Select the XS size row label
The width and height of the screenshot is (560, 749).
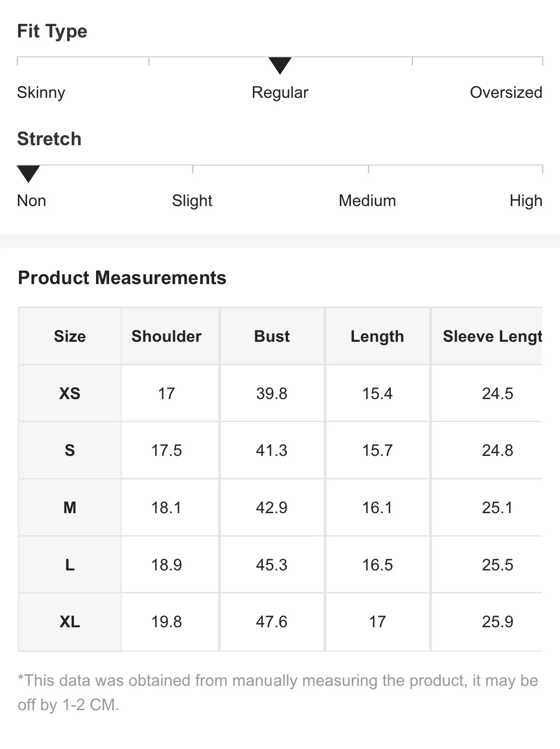click(70, 394)
